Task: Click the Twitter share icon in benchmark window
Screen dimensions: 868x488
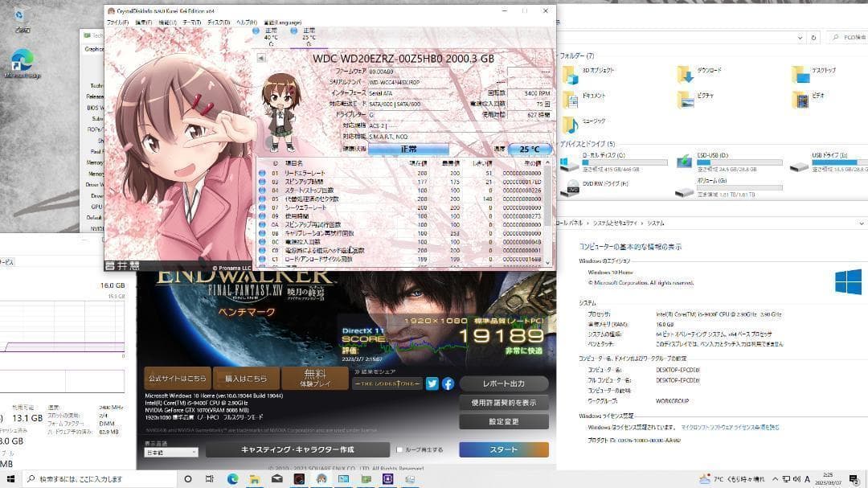Action: [432, 384]
